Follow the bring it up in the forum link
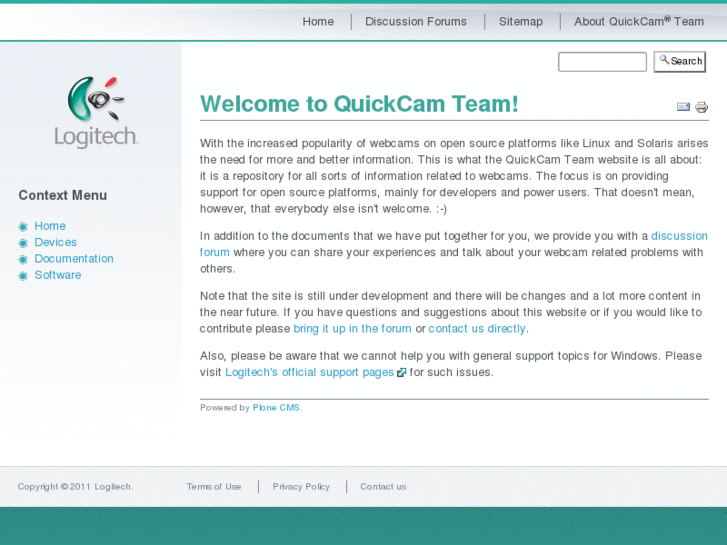Image resolution: width=727 pixels, height=545 pixels. 352,329
